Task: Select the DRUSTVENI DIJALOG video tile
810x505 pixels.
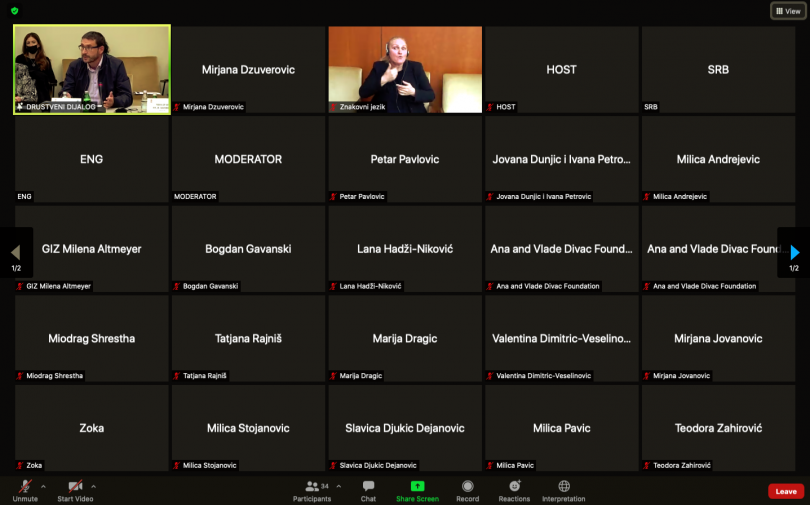Action: [92, 69]
